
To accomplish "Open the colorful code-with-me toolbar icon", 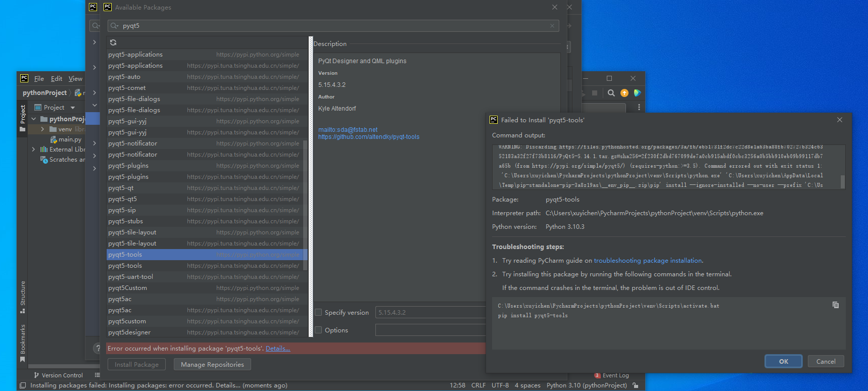I will click(x=637, y=93).
